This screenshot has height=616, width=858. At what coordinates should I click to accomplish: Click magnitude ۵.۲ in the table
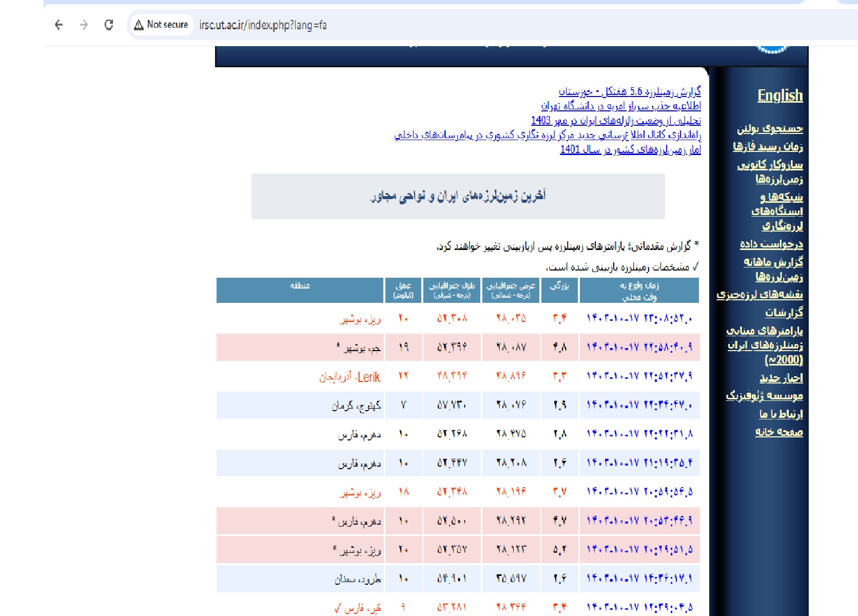click(559, 550)
